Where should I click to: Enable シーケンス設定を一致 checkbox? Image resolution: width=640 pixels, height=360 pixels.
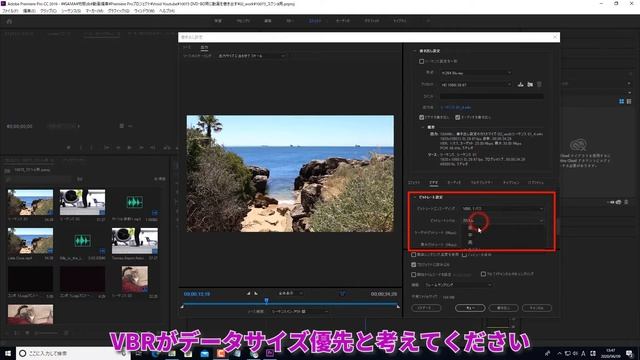(422, 61)
